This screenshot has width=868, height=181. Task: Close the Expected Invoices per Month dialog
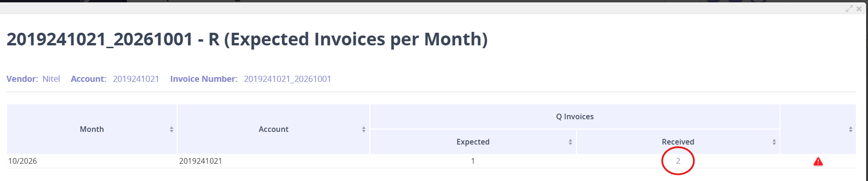coord(859,9)
